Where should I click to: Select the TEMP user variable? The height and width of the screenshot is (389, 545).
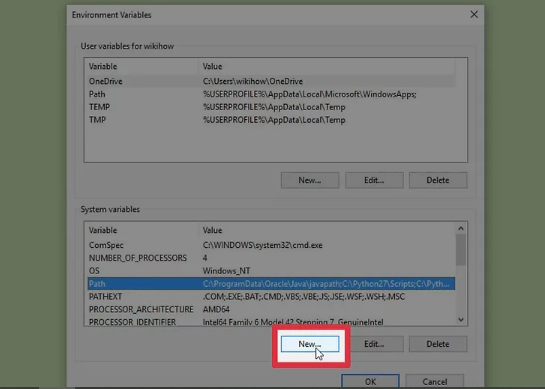point(271,107)
